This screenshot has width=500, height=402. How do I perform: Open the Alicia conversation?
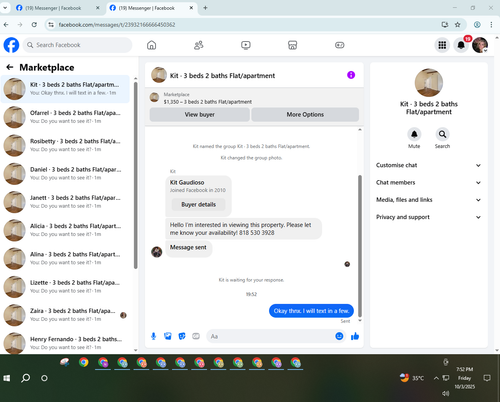[x=65, y=230]
